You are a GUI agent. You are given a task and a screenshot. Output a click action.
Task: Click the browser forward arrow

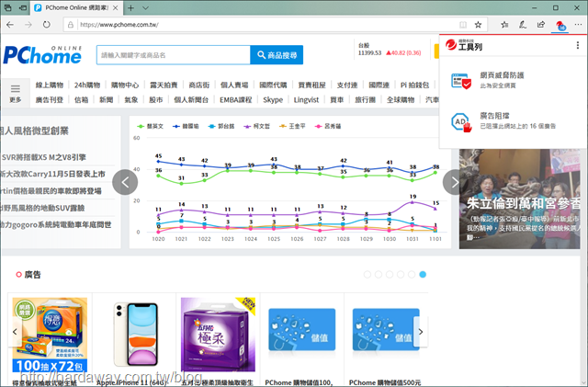pos(28,25)
